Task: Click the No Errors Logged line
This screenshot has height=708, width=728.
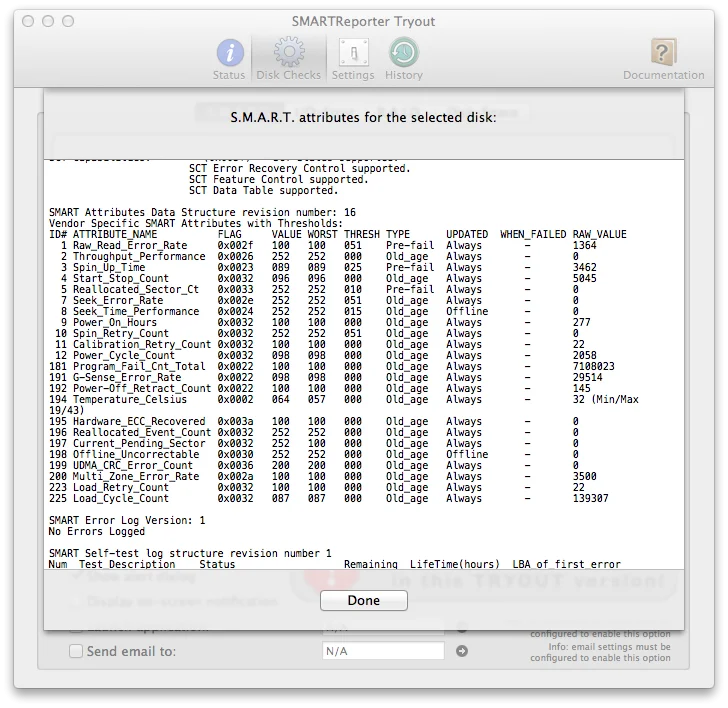Action: 97,531
